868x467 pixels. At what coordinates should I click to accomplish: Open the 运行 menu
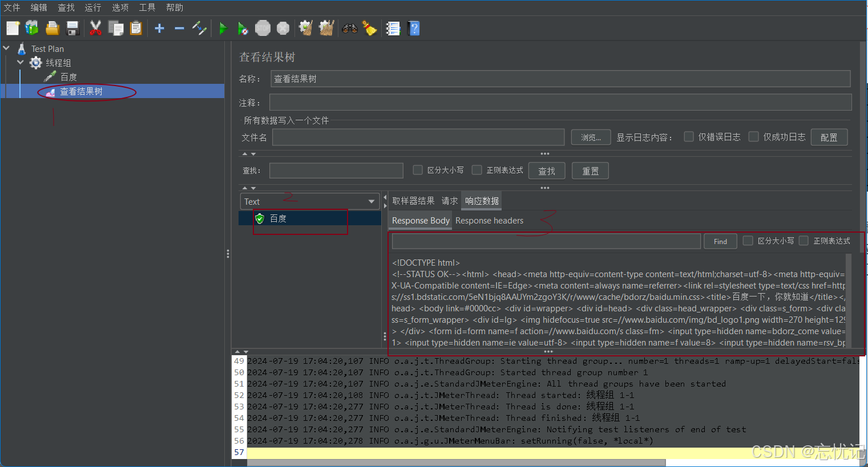tap(93, 7)
